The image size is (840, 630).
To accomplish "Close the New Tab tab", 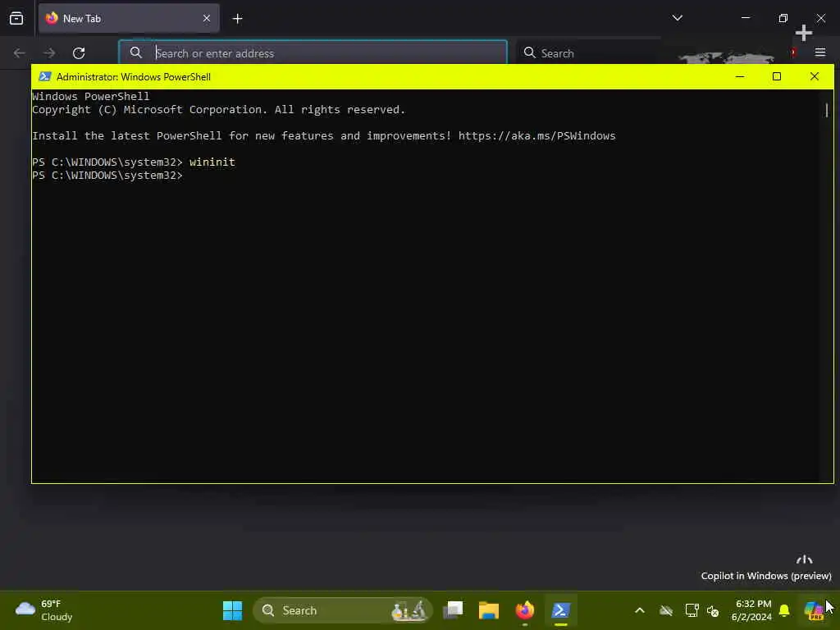I will 207,19.
